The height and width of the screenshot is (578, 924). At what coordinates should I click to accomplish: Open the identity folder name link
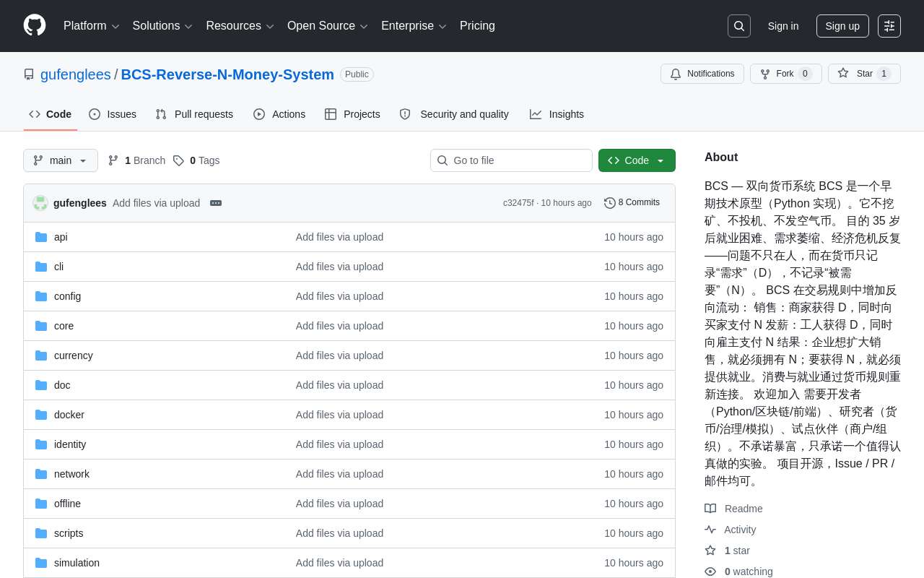70,444
